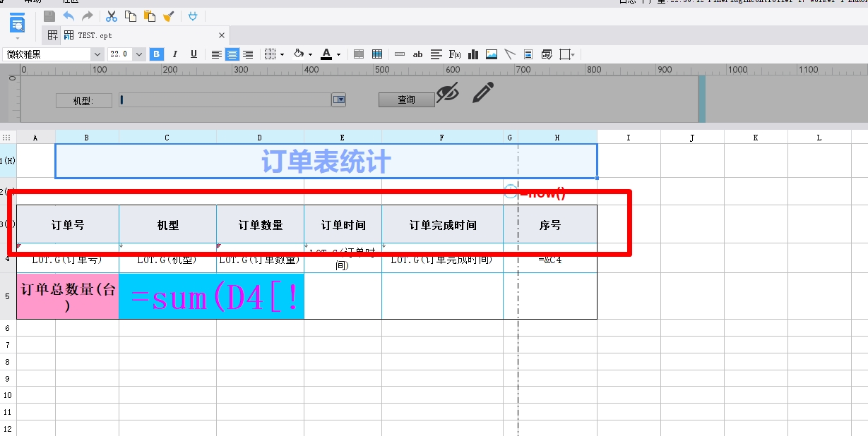The height and width of the screenshot is (436, 868).
Task: Select the 订单表统计 title cell
Action: click(326, 162)
